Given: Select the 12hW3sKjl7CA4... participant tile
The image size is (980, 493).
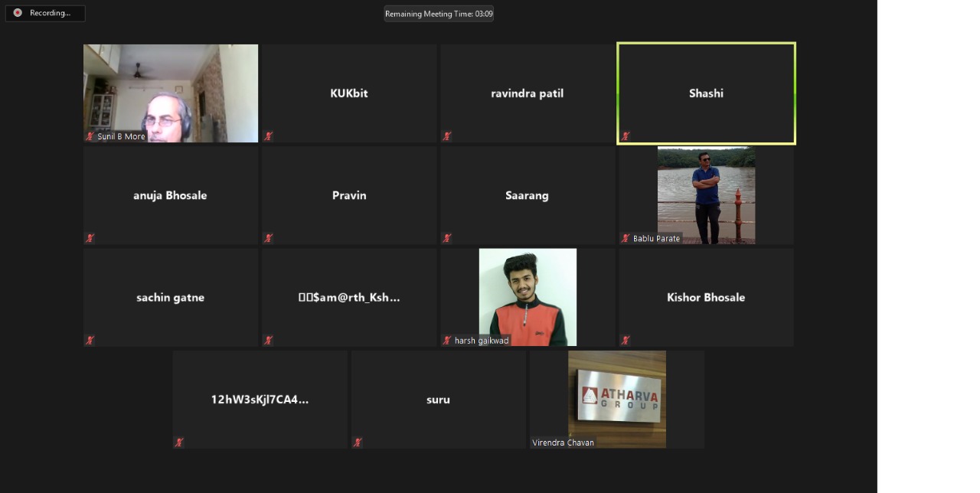Looking at the screenshot, I should [x=260, y=399].
